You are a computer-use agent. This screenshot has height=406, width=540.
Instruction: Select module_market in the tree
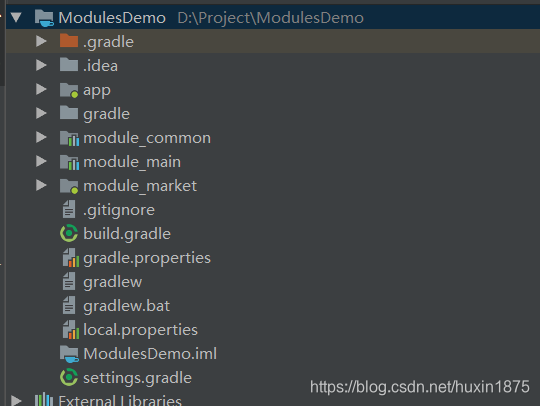click(x=140, y=186)
